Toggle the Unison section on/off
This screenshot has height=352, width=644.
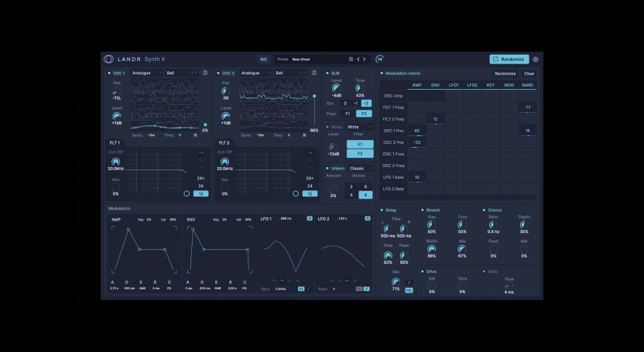pos(327,168)
